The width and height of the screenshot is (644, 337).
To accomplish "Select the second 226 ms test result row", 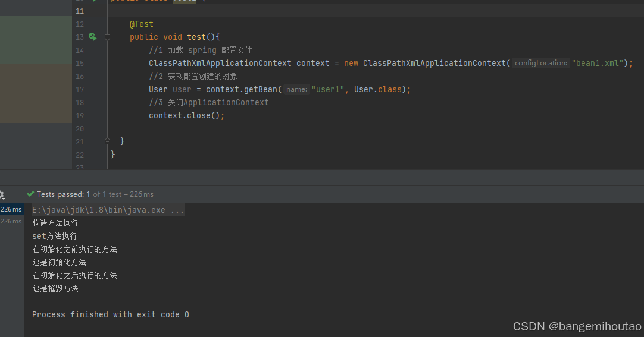I will (x=11, y=221).
